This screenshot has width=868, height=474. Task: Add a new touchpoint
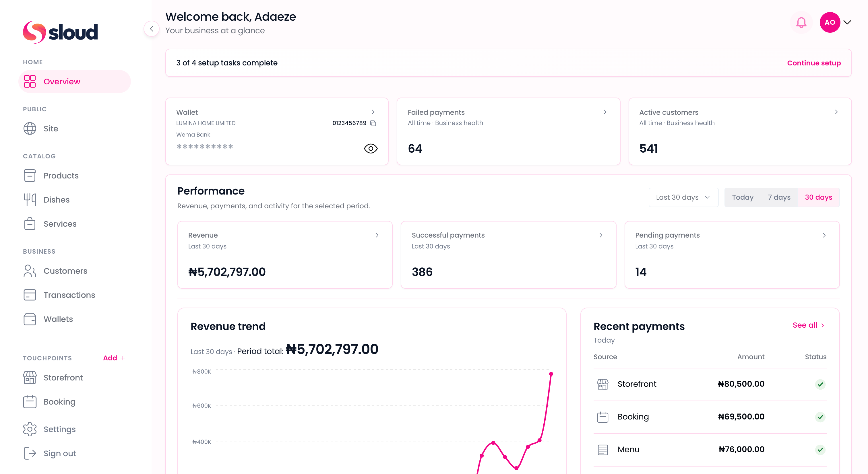pyautogui.click(x=114, y=358)
